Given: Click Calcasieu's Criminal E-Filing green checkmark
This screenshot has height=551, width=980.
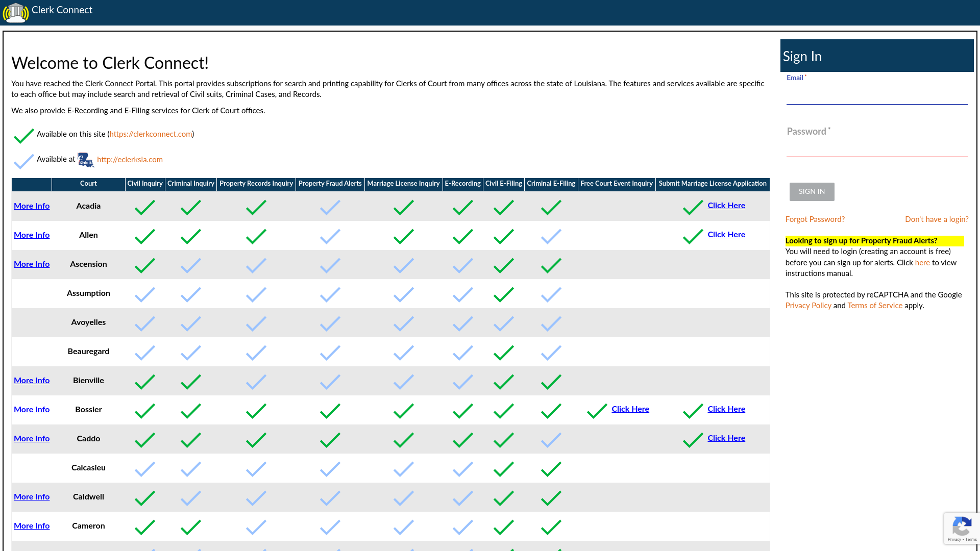Looking at the screenshot, I should coord(551,469).
